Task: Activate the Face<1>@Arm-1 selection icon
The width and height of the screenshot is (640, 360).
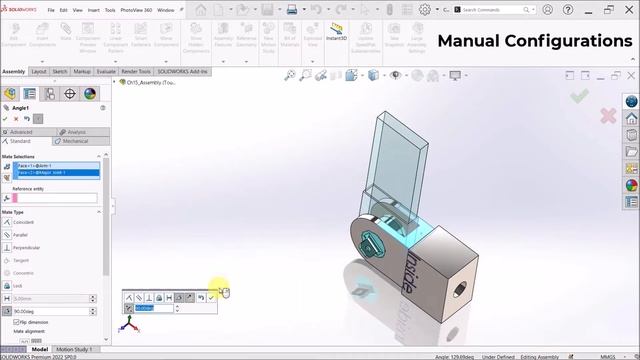Action: coord(7,167)
